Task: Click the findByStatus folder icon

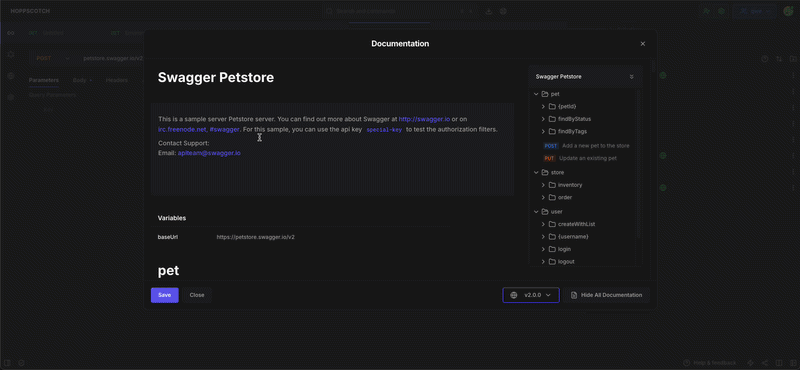Action: (552, 119)
